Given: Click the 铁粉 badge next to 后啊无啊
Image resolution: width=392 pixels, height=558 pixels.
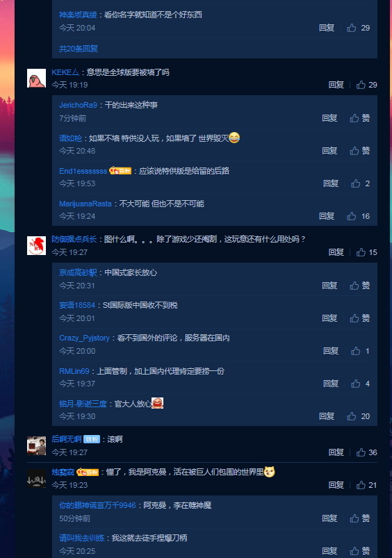Looking at the screenshot, I should [x=92, y=439].
